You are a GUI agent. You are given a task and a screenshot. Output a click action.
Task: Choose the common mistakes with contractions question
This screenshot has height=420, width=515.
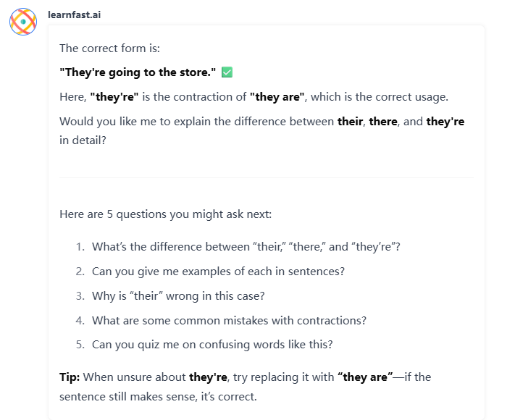coord(229,320)
